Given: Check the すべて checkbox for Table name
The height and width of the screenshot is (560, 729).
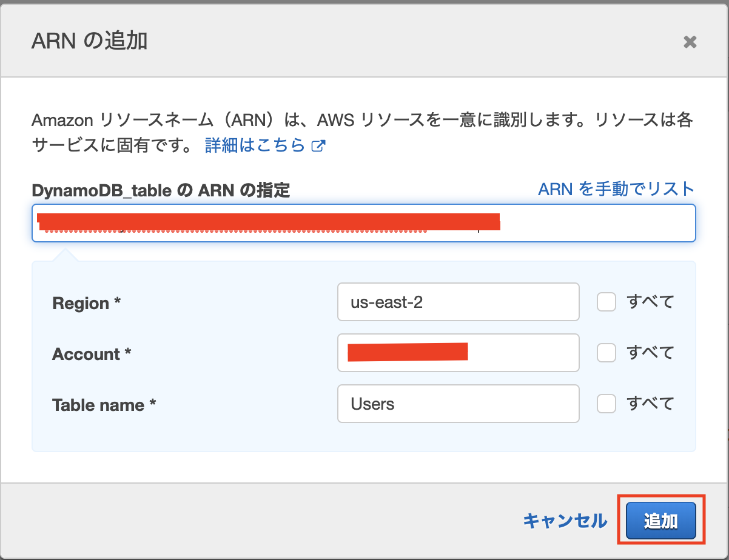Looking at the screenshot, I should pos(606,404).
